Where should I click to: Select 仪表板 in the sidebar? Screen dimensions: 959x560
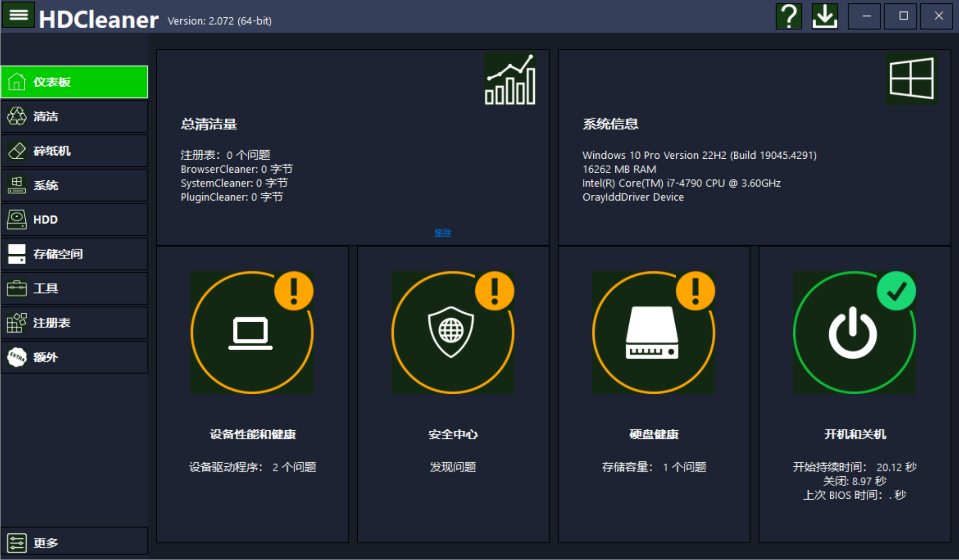click(74, 82)
